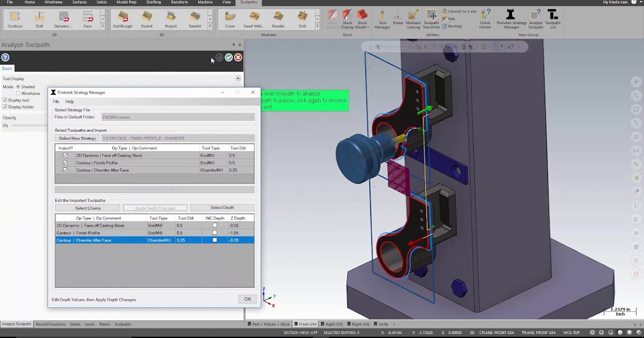The image size is (644, 338).
Task: Select the 3D Pocket toolpath
Action: [x=147, y=19]
